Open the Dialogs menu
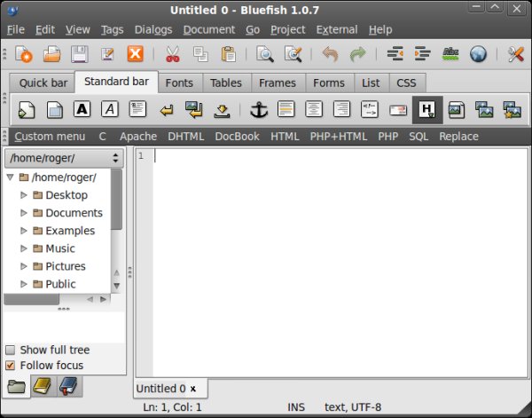 153,30
